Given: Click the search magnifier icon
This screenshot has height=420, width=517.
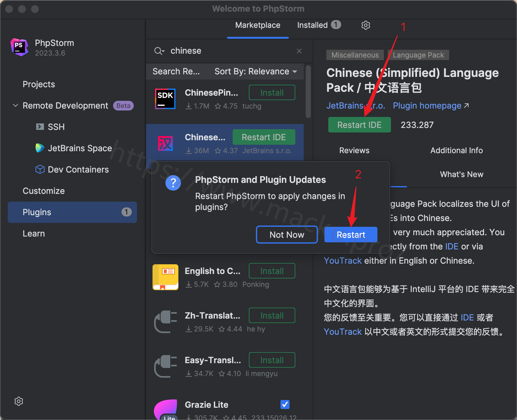Looking at the screenshot, I should 158,51.
